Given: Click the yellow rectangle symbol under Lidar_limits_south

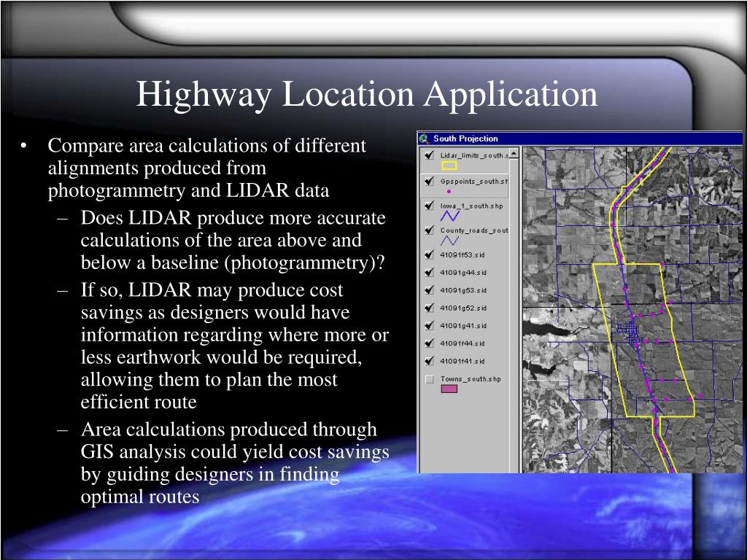Looking at the screenshot, I should point(449,166).
